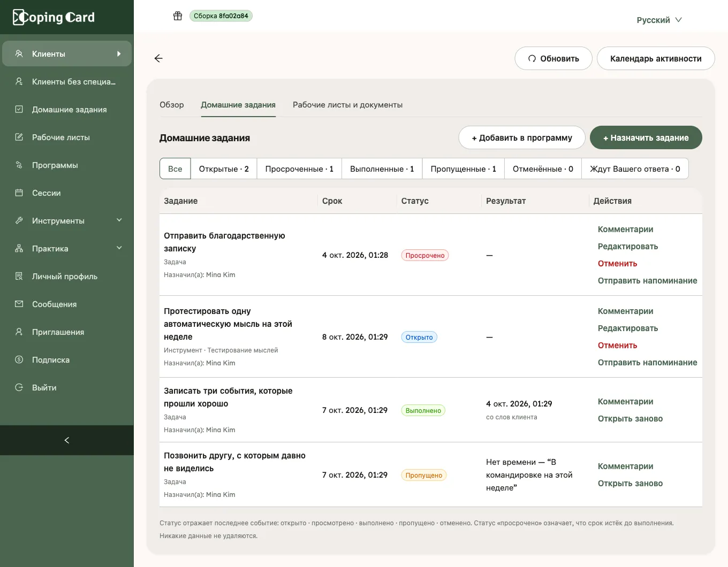Image resolution: width=728 pixels, height=567 pixels.
Task: Open the Русский language dropdown
Action: (659, 20)
